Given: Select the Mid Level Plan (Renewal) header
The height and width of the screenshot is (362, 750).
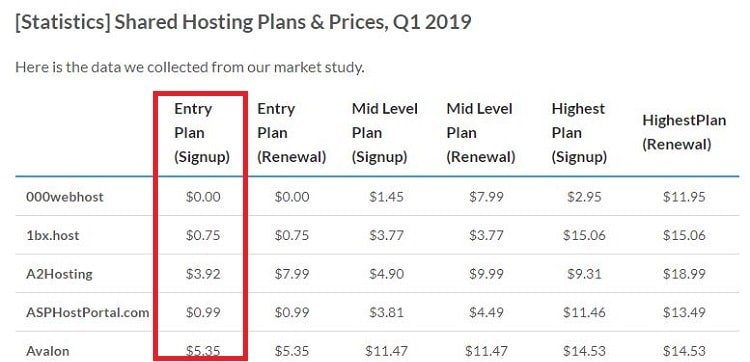Looking at the screenshot, I should point(480,133).
